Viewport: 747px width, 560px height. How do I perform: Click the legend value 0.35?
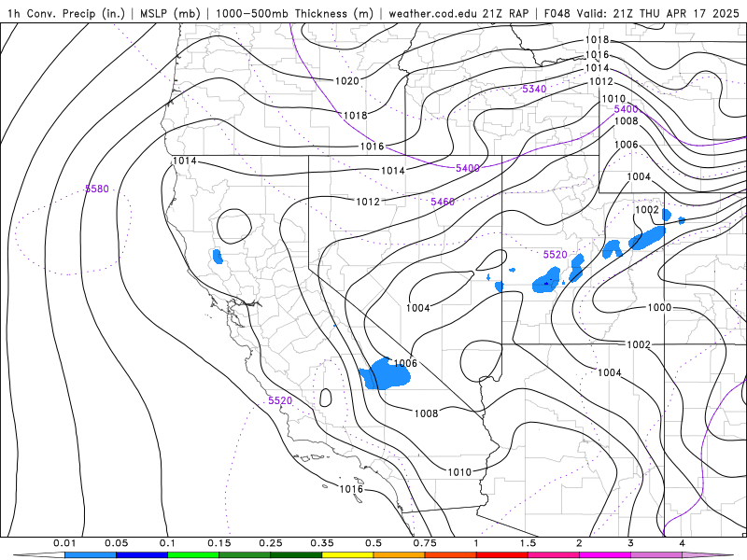[x=322, y=543]
